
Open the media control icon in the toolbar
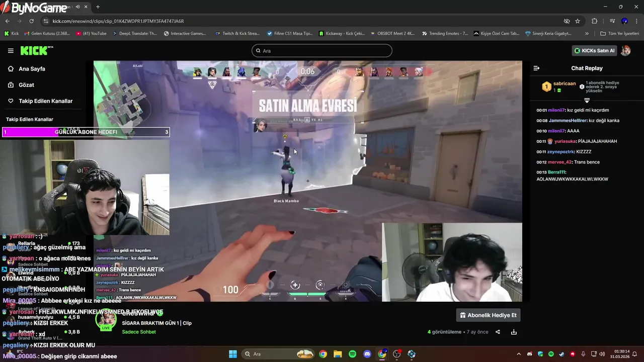(x=612, y=21)
